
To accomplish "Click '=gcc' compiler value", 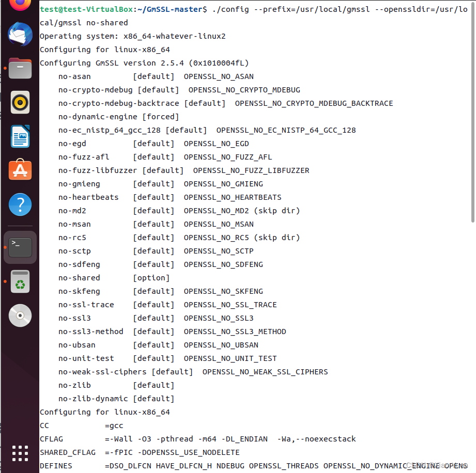I will pyautogui.click(x=114, y=425).
